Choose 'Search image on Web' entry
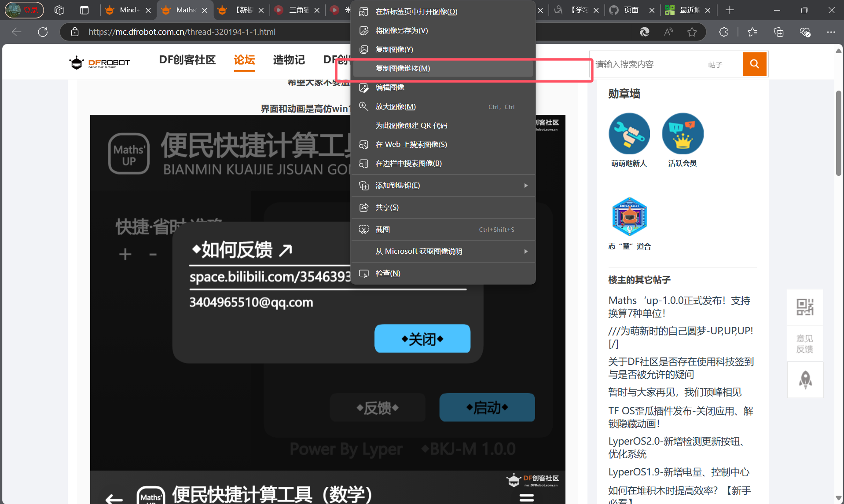This screenshot has width=844, height=504. tap(443, 145)
